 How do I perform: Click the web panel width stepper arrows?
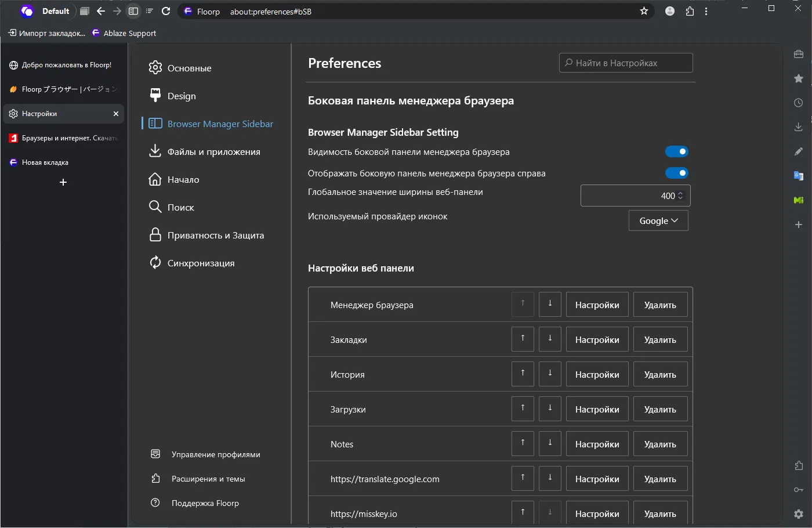click(681, 196)
